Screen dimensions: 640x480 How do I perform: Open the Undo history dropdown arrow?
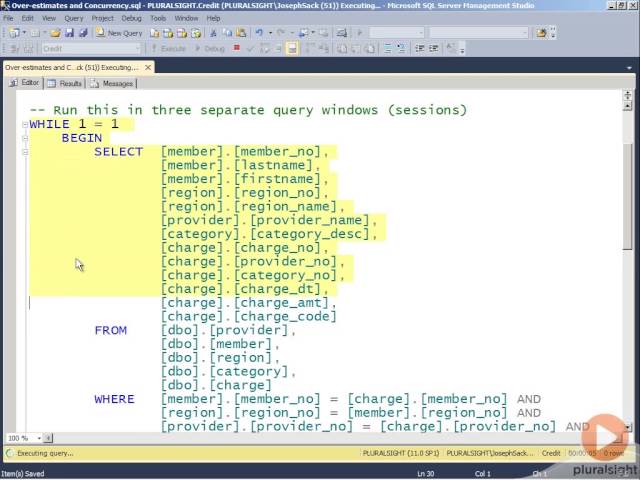(270, 33)
